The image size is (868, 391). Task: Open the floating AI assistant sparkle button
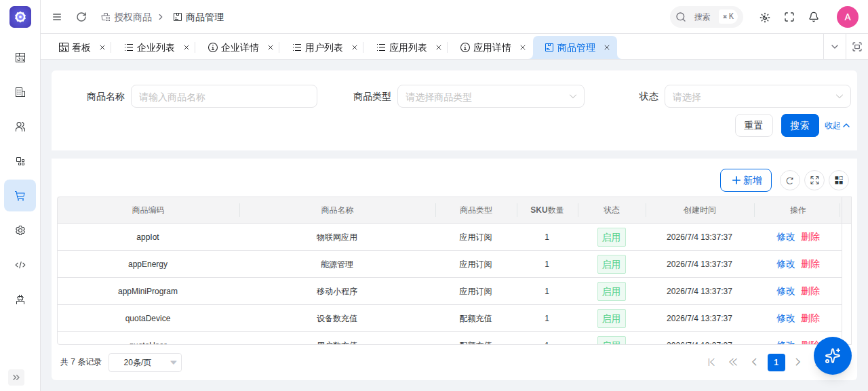pos(833,356)
